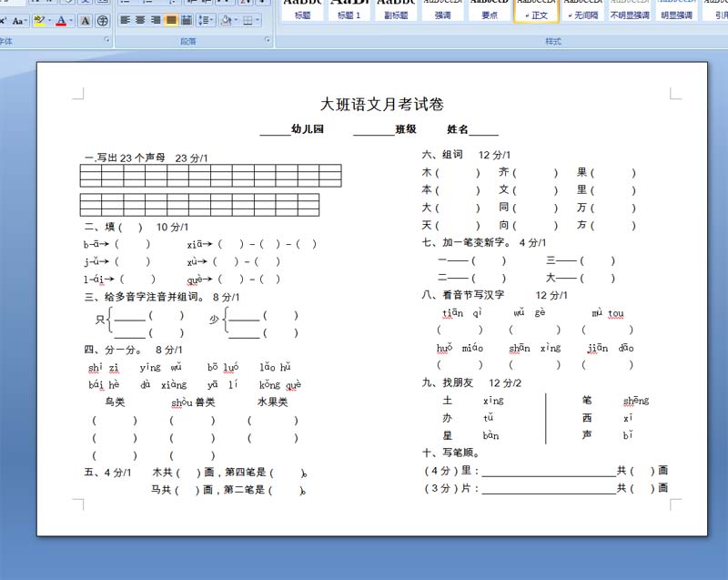The width and height of the screenshot is (728, 580).
Task: Click the heading 四、分一分
Action: 113,350
